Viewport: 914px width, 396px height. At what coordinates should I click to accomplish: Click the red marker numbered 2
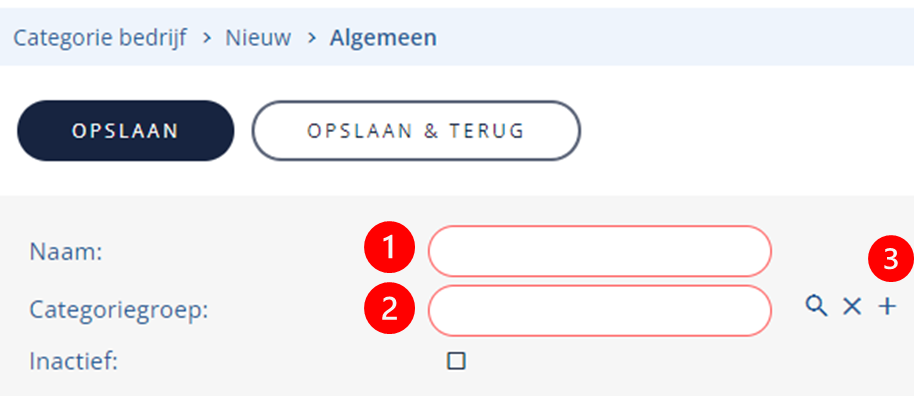coord(389,309)
